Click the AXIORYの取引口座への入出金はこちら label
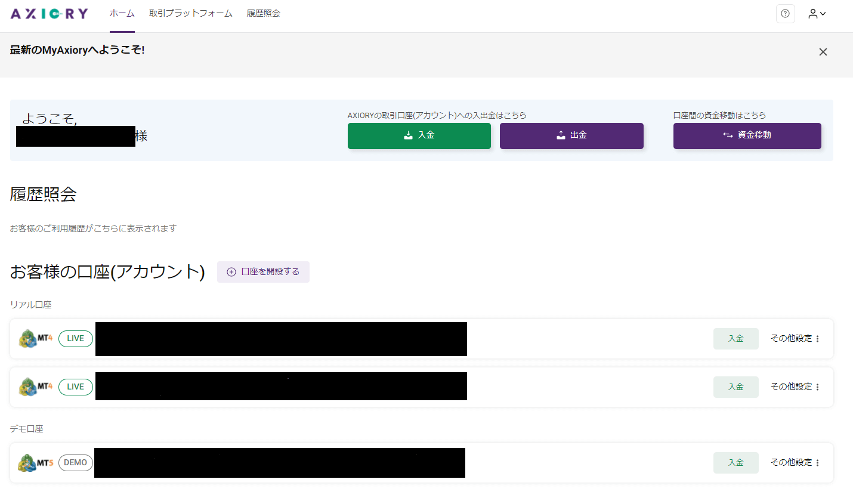Viewport: 853px width, 504px height. [437, 115]
